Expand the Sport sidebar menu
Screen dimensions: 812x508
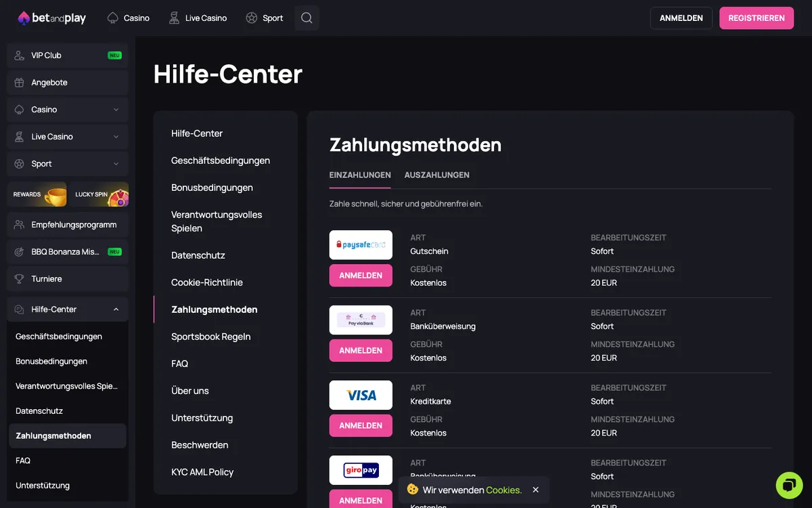(116, 164)
